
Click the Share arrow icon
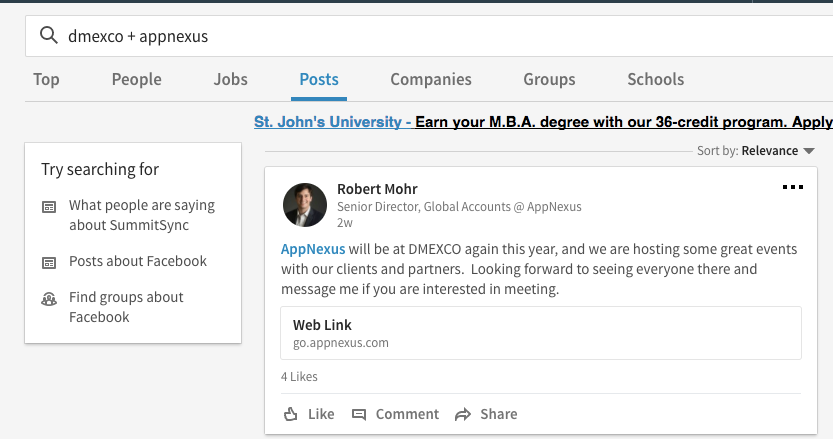[x=462, y=414]
